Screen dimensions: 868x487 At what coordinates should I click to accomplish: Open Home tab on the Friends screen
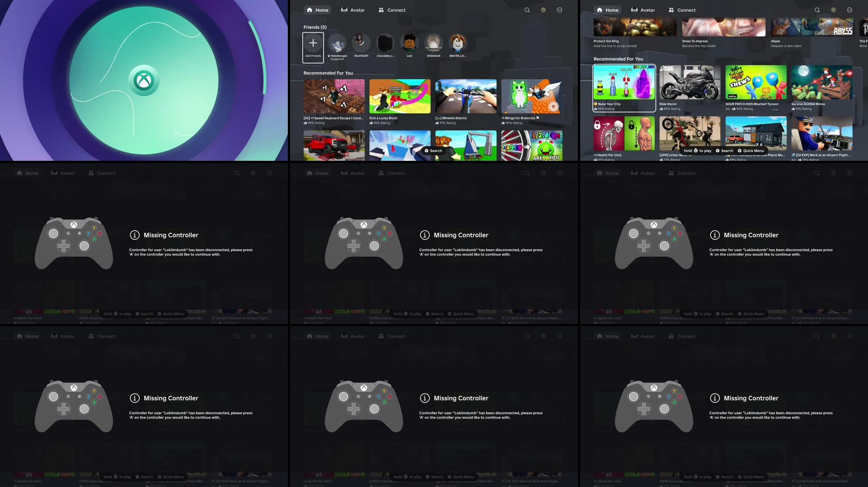point(317,10)
